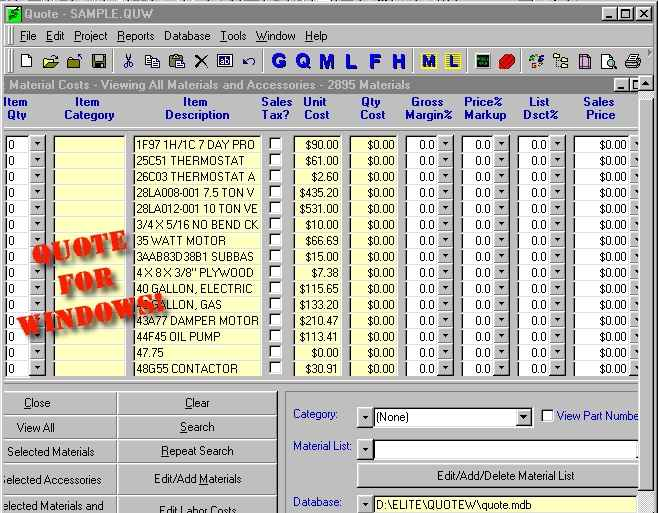Toggle Sales Tax checkbox for 25C51 THERMOSTAT
The image size is (658, 513).
click(x=275, y=161)
